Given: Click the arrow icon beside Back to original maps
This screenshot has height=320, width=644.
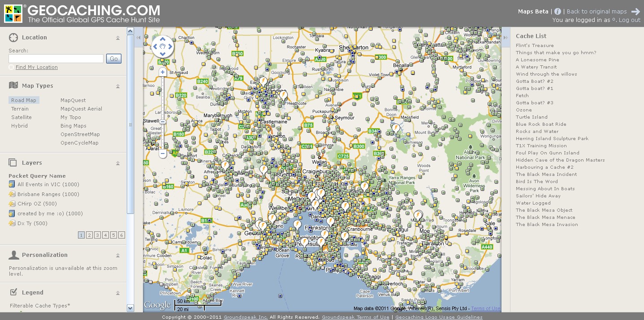Looking at the screenshot, I should point(635,12).
